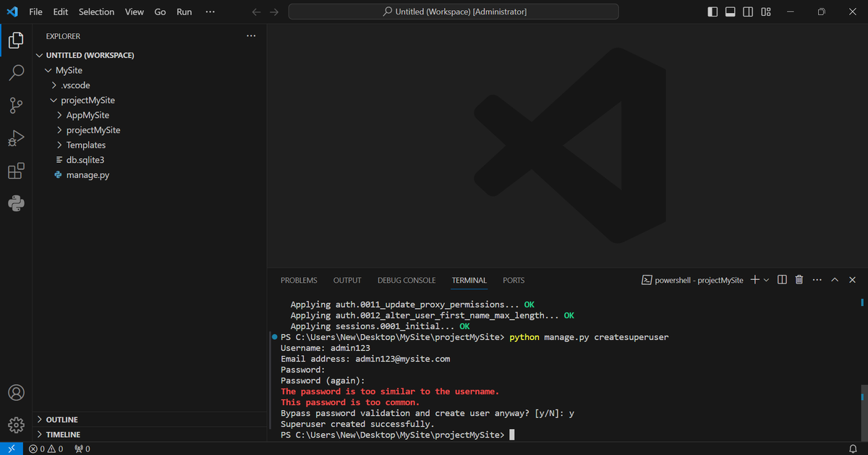Click the ports forwarded status indicator
Viewport: 868px width, 455px height.
tap(82, 448)
